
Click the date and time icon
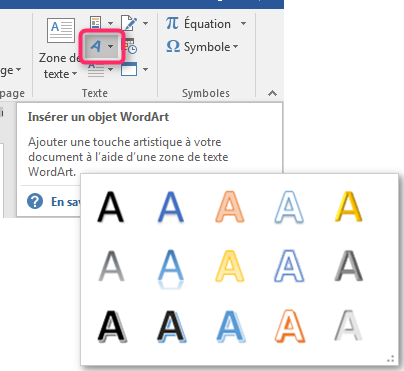(x=130, y=46)
